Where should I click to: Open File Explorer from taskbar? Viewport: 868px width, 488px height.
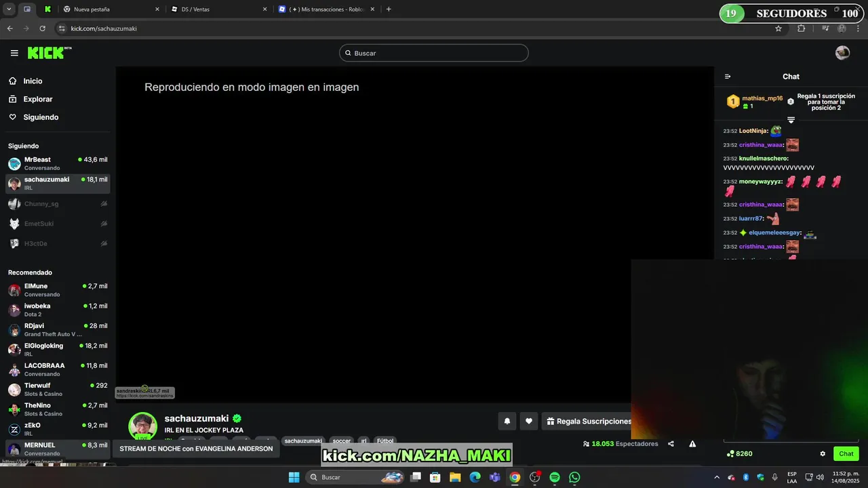tap(455, 477)
